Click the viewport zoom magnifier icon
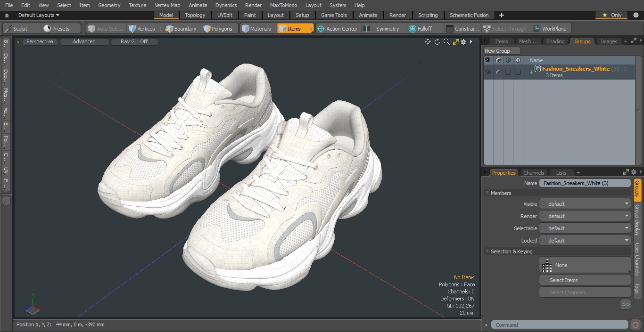 tap(446, 42)
